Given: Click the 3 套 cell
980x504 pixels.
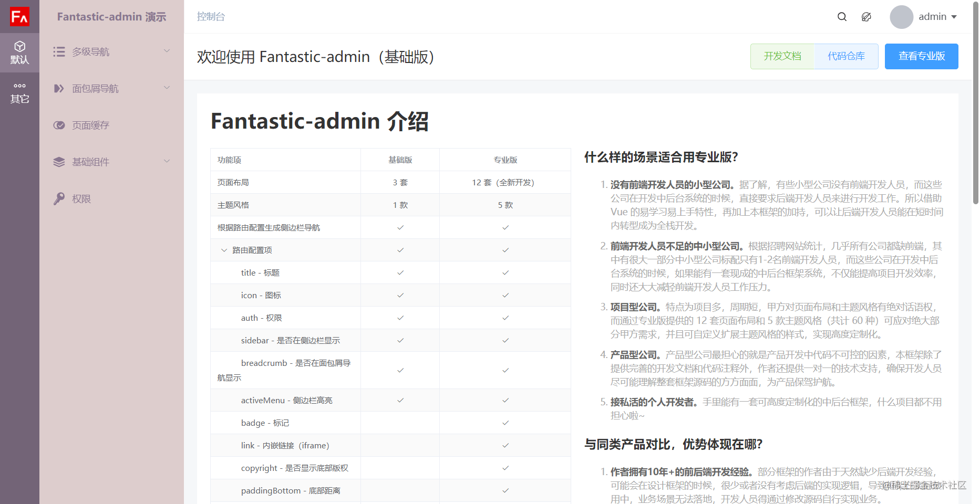Looking at the screenshot, I should tap(400, 182).
